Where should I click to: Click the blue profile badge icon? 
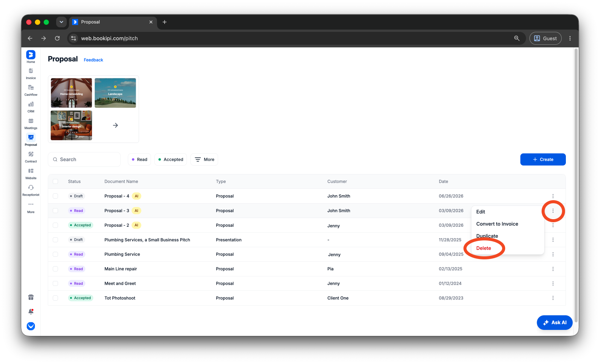(x=31, y=326)
